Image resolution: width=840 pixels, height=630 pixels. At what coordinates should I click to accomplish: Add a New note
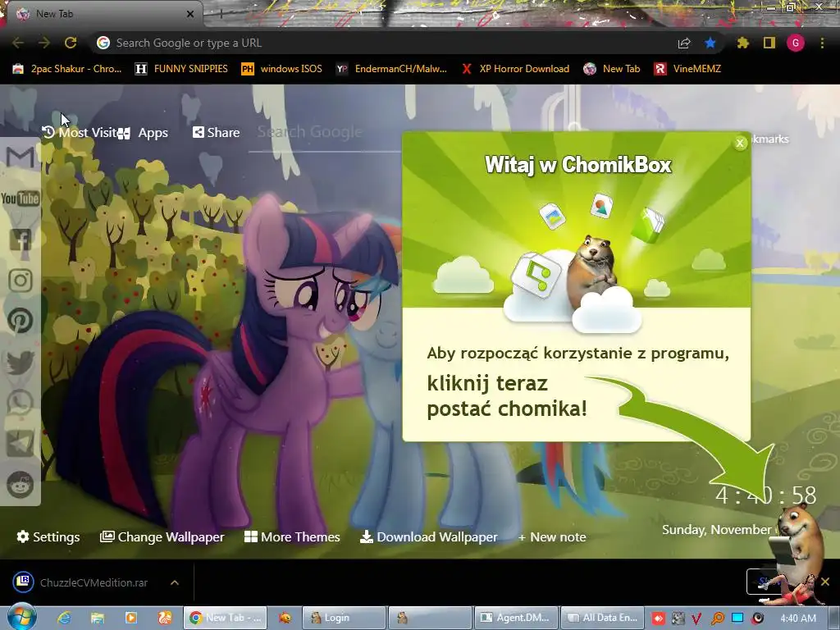pos(552,536)
